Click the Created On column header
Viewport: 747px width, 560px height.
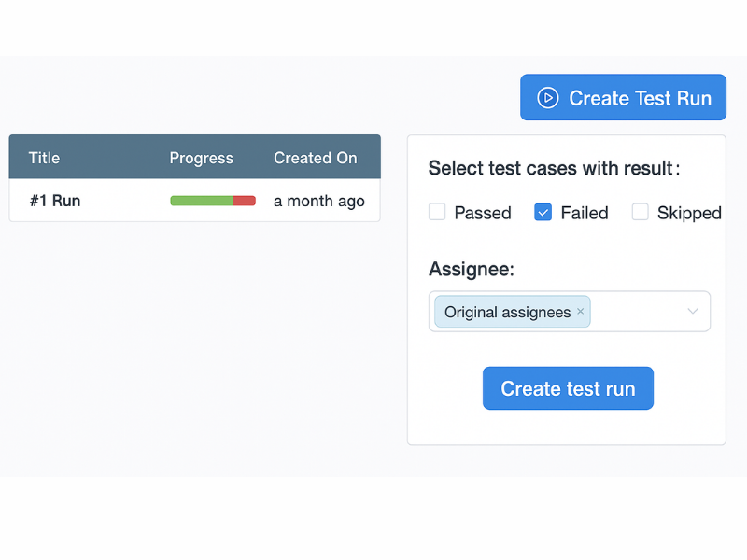click(316, 157)
